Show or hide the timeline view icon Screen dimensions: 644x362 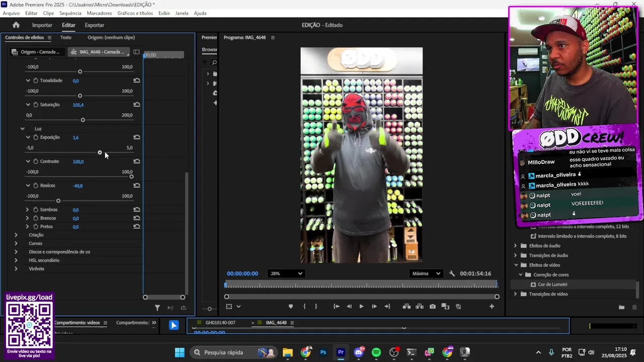coord(136,52)
